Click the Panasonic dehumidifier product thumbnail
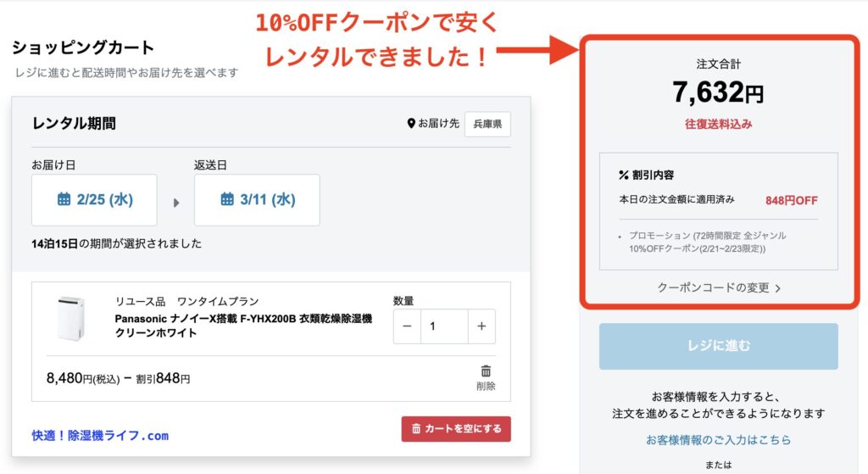The width and height of the screenshot is (868, 474). click(x=71, y=318)
